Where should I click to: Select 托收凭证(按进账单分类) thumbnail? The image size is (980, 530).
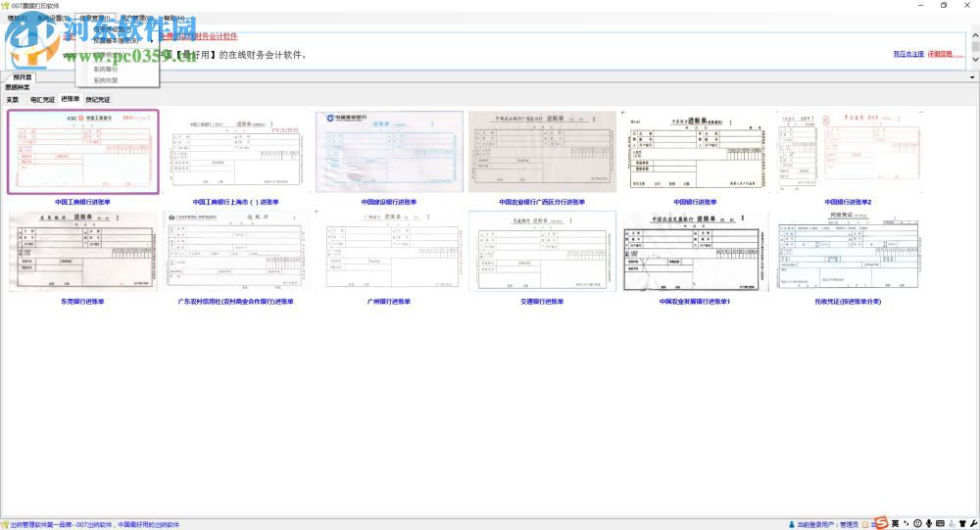(848, 251)
